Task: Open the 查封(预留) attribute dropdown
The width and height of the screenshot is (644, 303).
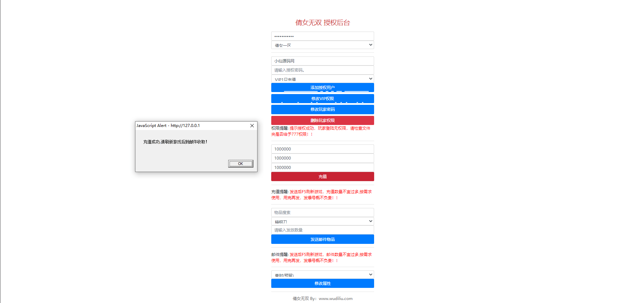Action: pyautogui.click(x=323, y=275)
